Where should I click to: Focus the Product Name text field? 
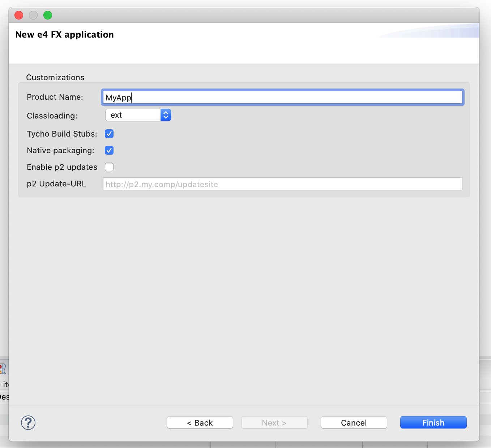pyautogui.click(x=282, y=98)
